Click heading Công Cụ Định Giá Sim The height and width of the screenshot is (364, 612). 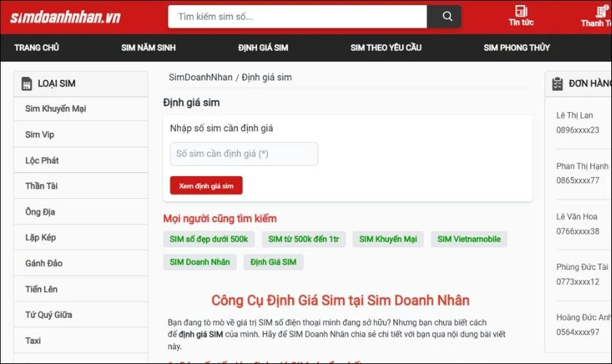click(340, 300)
